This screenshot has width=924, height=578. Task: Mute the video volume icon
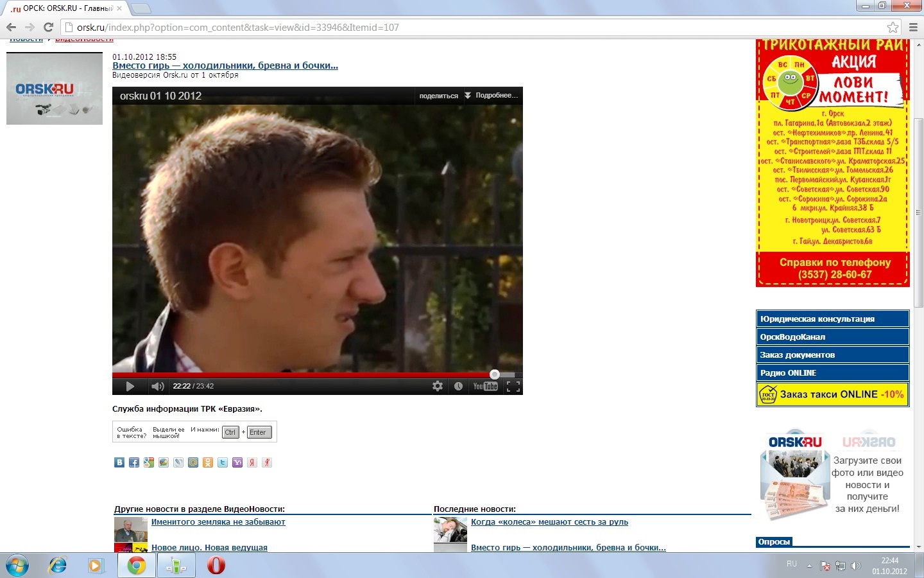[157, 386]
